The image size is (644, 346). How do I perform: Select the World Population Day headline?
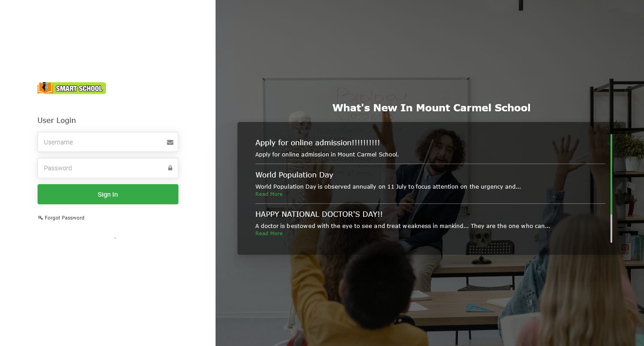pos(294,175)
